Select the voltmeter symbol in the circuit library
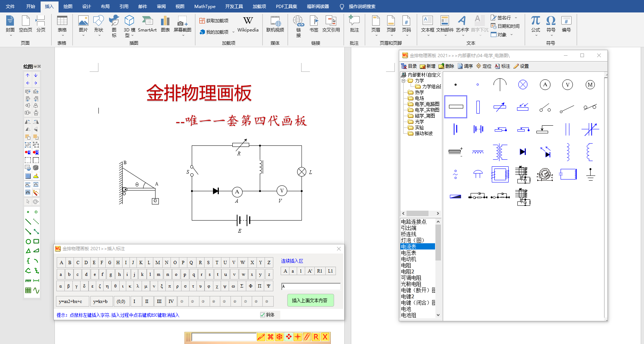The image size is (644, 344). (x=568, y=85)
